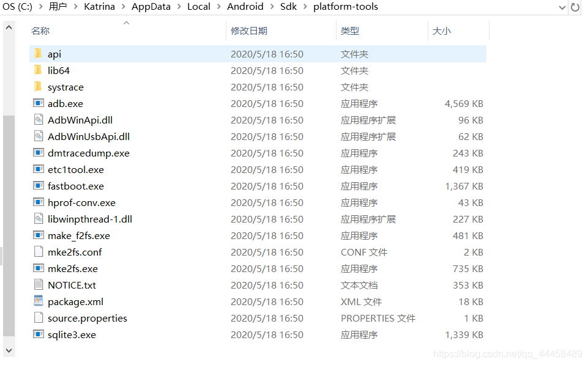The width and height of the screenshot is (588, 365).
Task: Click the PROPERTIES 文件 type cell
Action: pyautogui.click(x=378, y=318)
